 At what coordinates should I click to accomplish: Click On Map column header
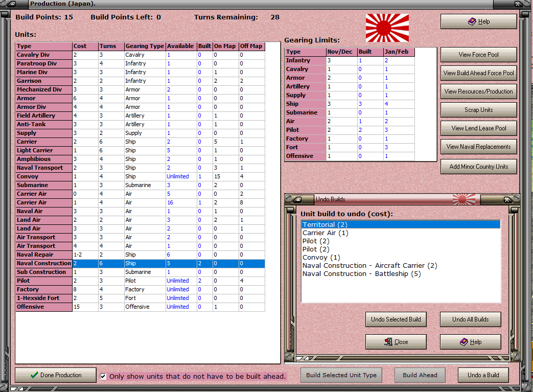pyautogui.click(x=226, y=46)
